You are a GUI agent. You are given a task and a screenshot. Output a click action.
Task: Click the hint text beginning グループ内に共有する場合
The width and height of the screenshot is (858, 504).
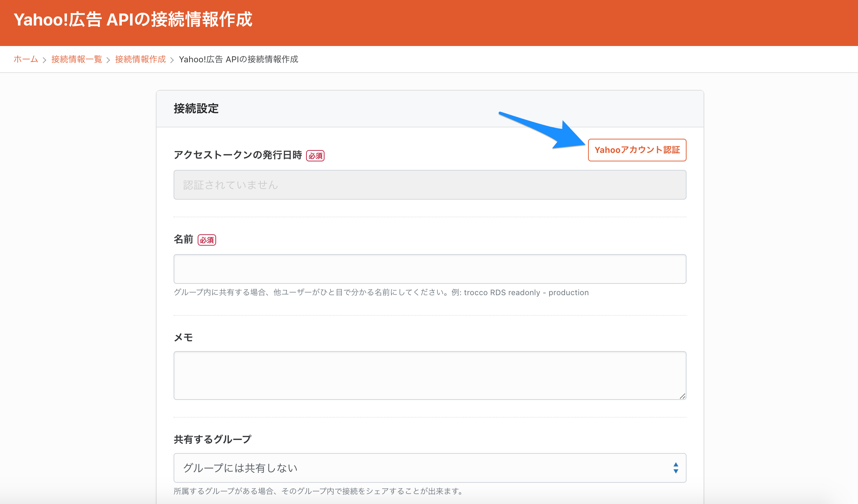381,292
